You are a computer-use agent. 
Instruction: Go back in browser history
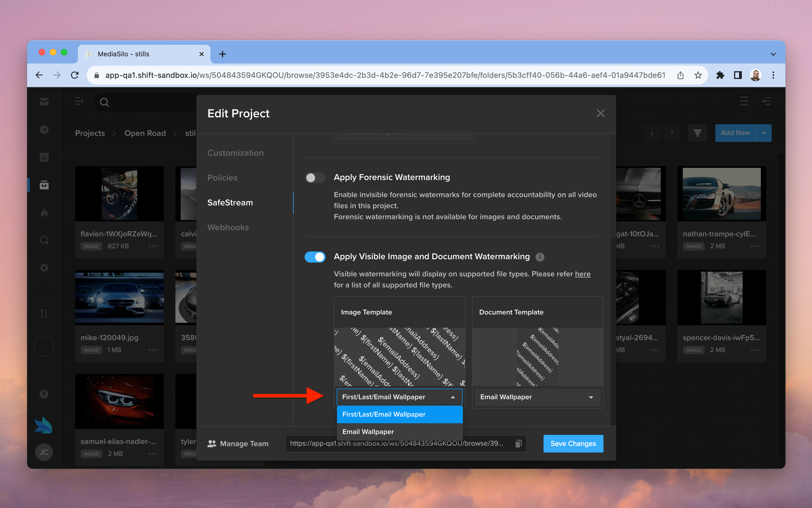point(39,75)
